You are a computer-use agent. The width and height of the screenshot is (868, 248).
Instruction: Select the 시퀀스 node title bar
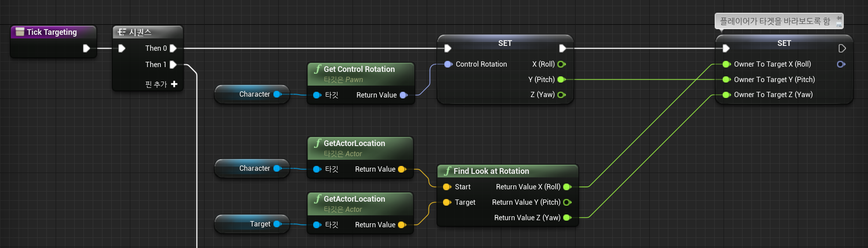point(148,32)
